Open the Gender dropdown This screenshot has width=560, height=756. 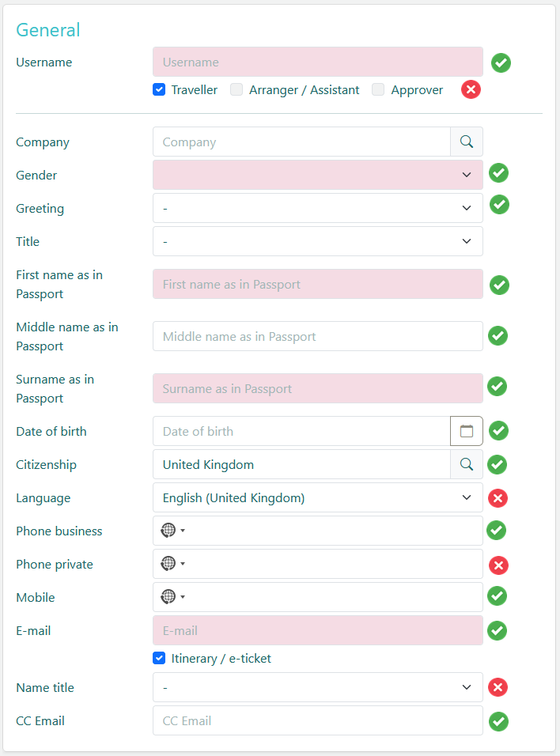pyautogui.click(x=317, y=175)
